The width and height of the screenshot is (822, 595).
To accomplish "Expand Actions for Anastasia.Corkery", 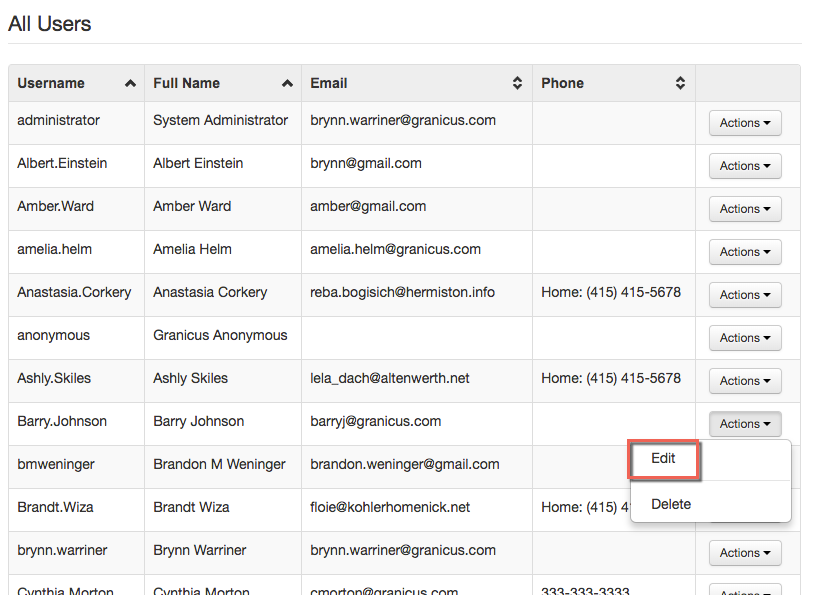I will (745, 295).
